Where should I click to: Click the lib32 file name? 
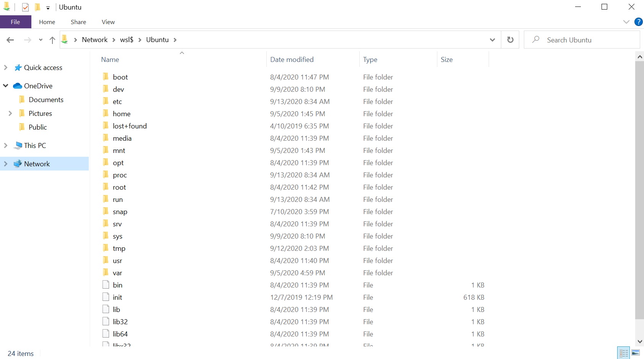click(x=120, y=322)
